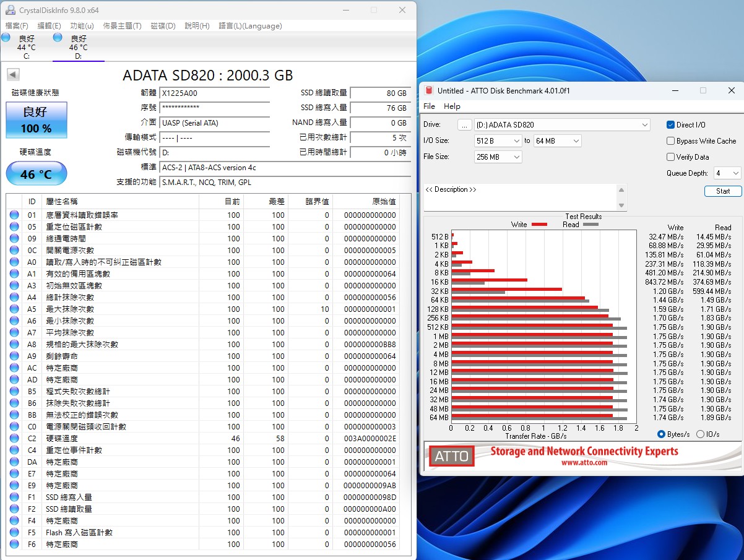
Task: Click the status orb for attribute A3
Action: point(14,285)
